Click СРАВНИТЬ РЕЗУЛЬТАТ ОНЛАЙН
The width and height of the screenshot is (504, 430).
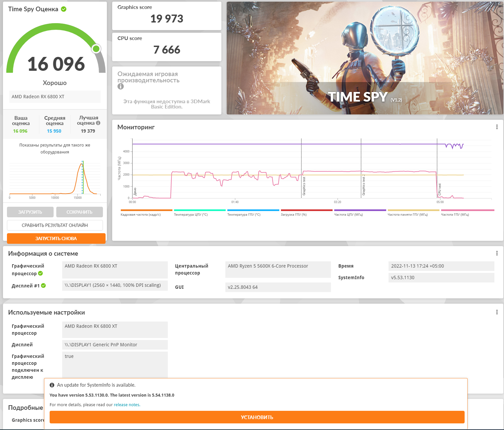[x=55, y=225]
